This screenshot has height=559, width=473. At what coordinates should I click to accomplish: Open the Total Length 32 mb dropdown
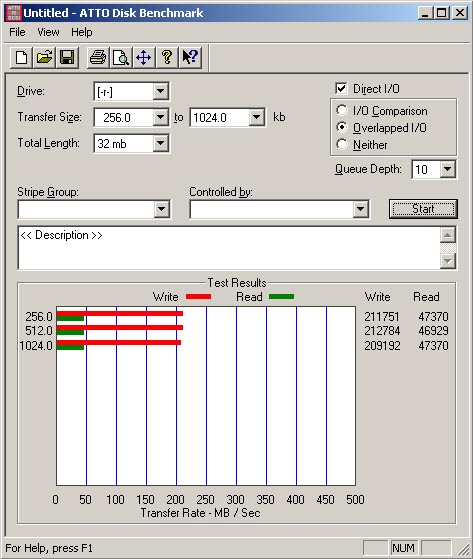[x=160, y=143]
